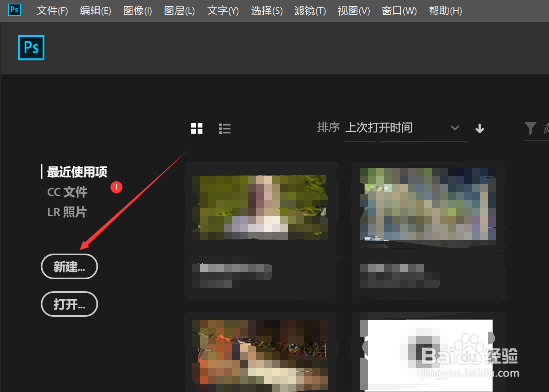
Task: Toggle thumbnail grid display mode
Action: click(196, 128)
